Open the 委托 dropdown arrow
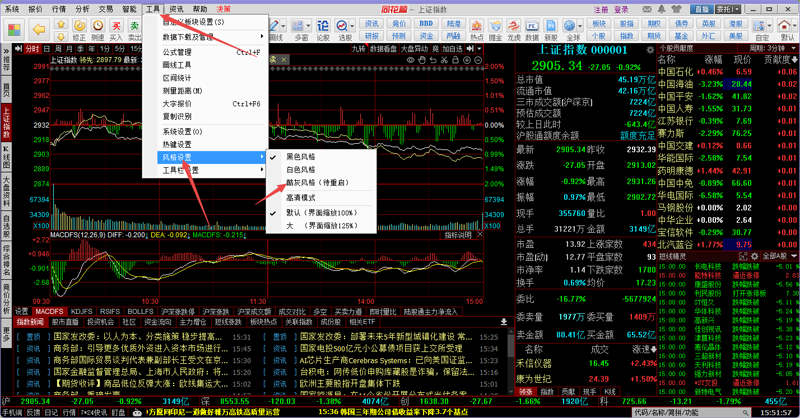The width and height of the screenshot is (800, 418). point(737,9)
